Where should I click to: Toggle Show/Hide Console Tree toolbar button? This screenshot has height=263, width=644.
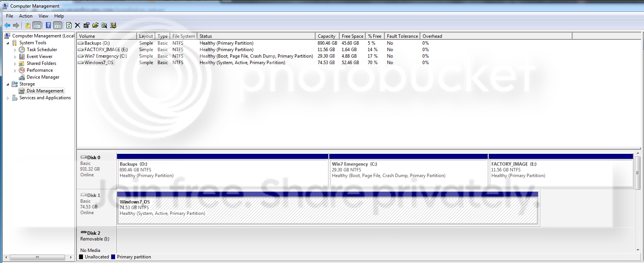[x=37, y=25]
